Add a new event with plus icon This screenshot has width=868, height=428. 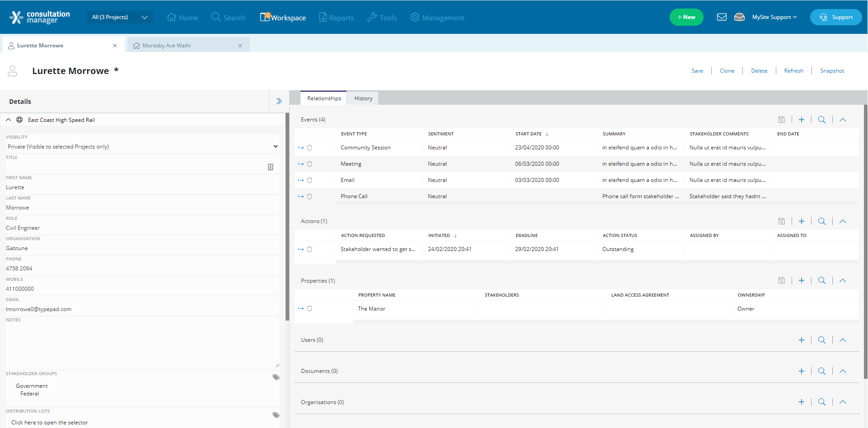point(802,120)
